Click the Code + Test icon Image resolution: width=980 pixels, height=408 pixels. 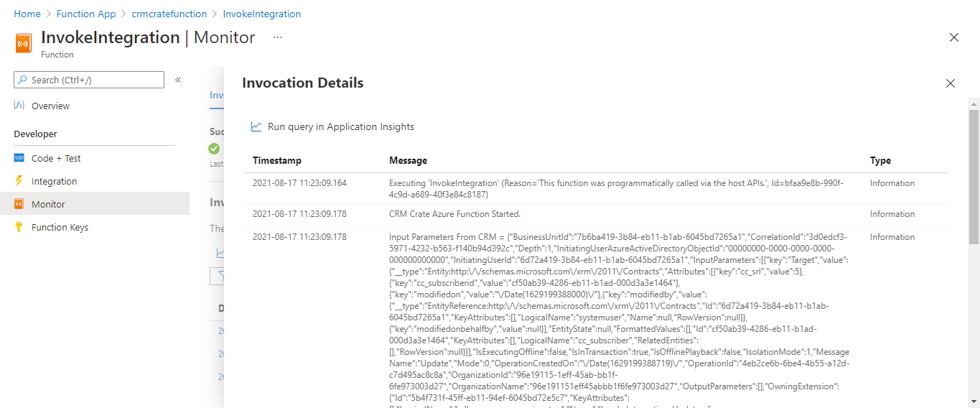pyautogui.click(x=19, y=158)
